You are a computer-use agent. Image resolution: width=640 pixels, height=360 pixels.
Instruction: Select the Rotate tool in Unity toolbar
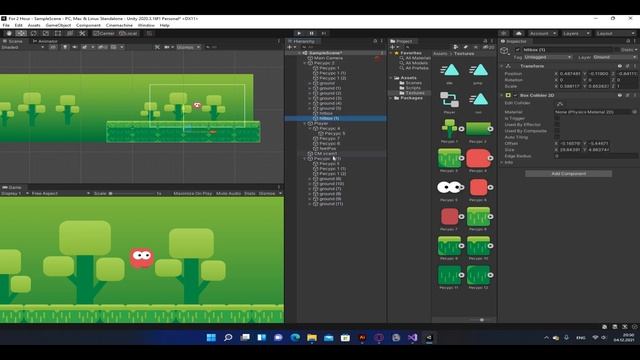coord(33,33)
